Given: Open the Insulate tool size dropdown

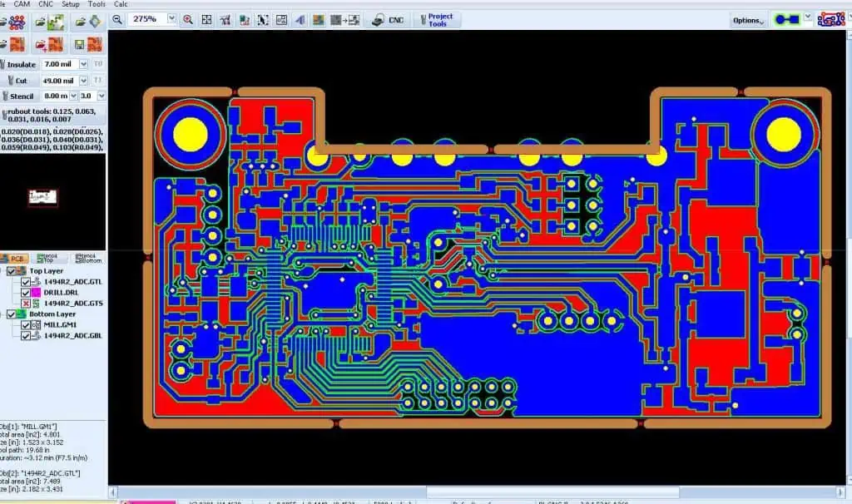Looking at the screenshot, I should tap(84, 64).
